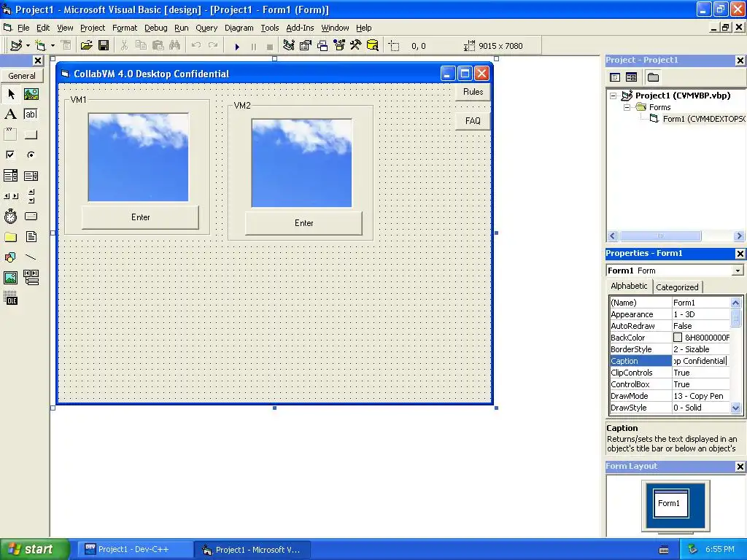Open Object Browser from the toolbar
Image resolution: width=747 pixels, height=560 pixels.
pos(339,46)
